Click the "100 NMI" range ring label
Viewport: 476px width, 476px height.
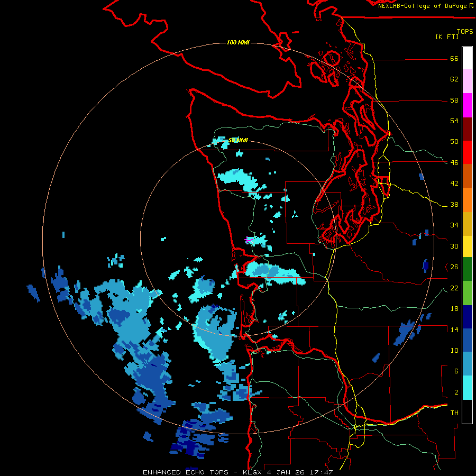point(238,42)
